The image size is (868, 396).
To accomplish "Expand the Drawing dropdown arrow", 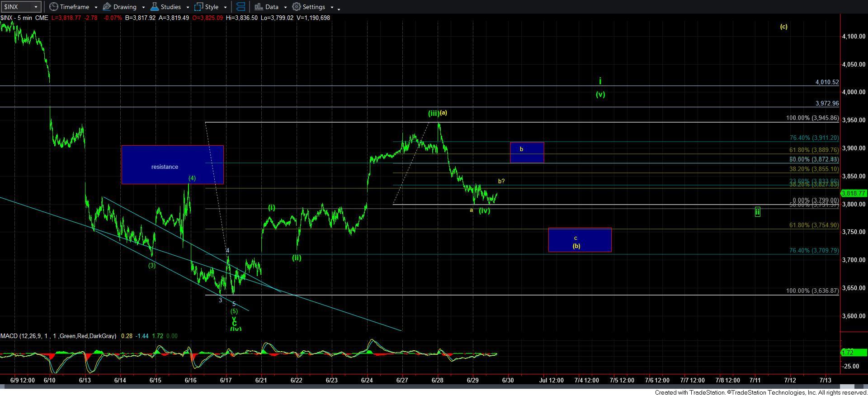I will [143, 7].
